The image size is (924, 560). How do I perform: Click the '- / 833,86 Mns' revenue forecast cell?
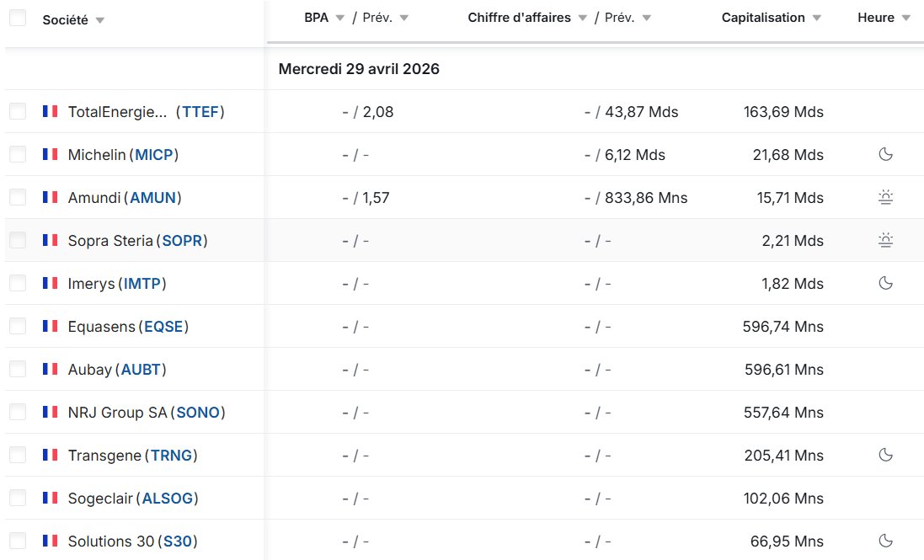tap(636, 198)
